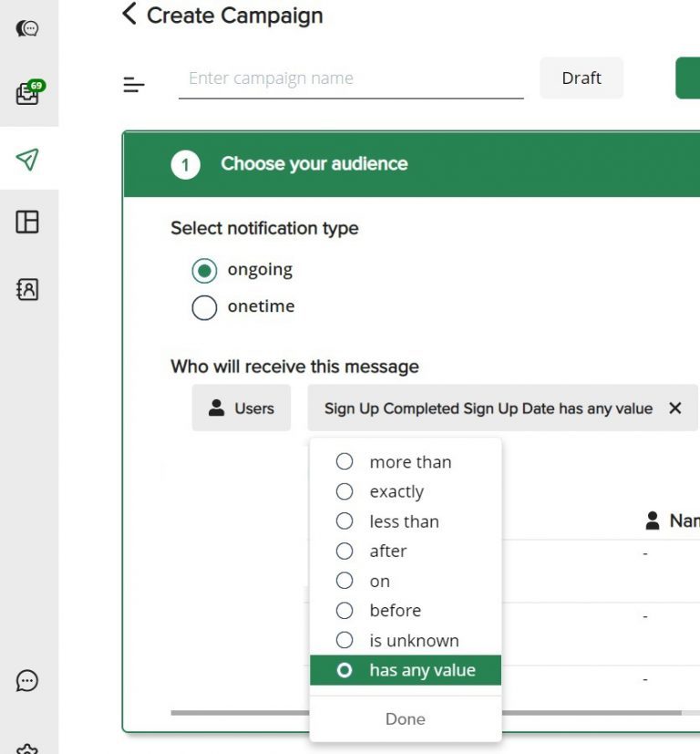Open the contacts address book icon
This screenshot has height=754, width=700.
point(28,289)
